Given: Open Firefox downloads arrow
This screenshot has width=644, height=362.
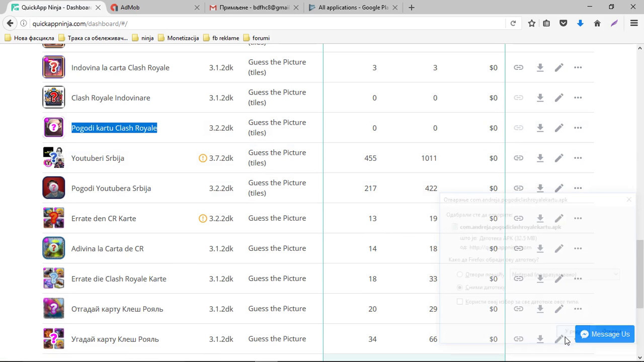Looking at the screenshot, I should (x=580, y=24).
